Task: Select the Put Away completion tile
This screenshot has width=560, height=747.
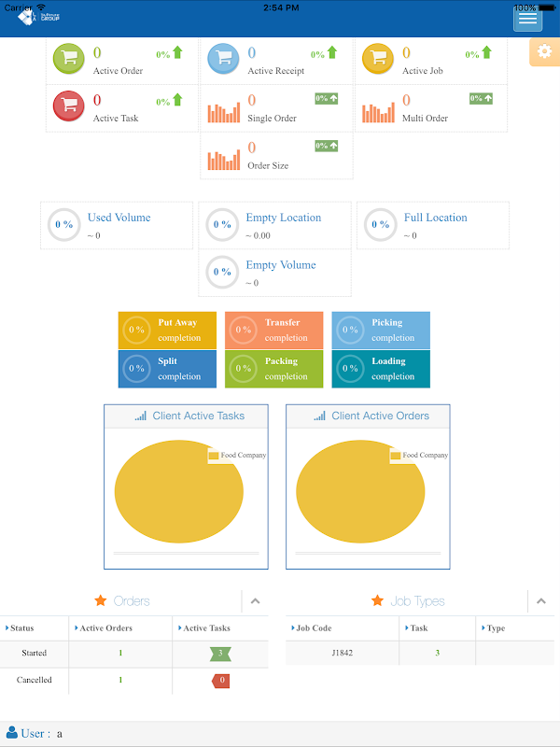Action: click(167, 331)
